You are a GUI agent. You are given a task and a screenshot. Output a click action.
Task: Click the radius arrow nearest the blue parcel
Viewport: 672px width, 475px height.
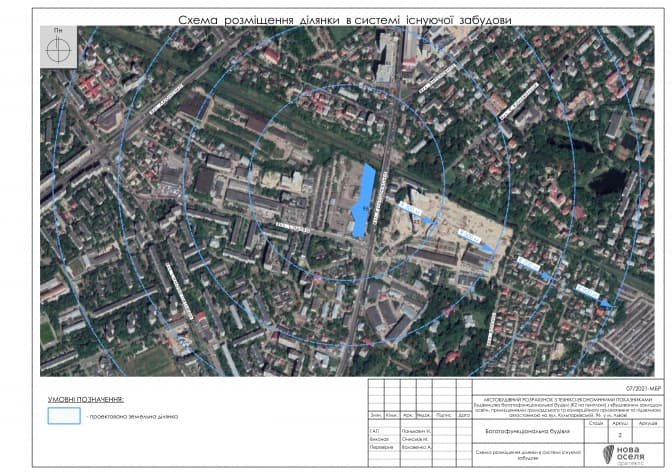416,213
